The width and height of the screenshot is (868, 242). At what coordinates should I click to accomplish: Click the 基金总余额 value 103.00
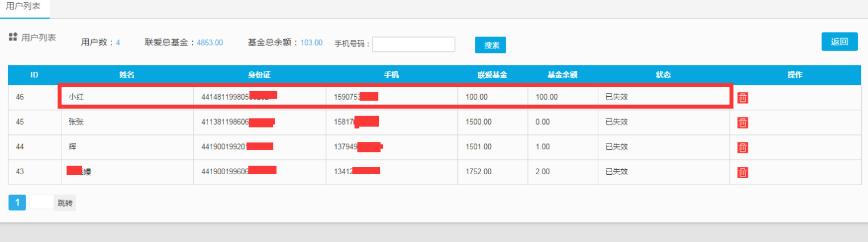tap(311, 42)
